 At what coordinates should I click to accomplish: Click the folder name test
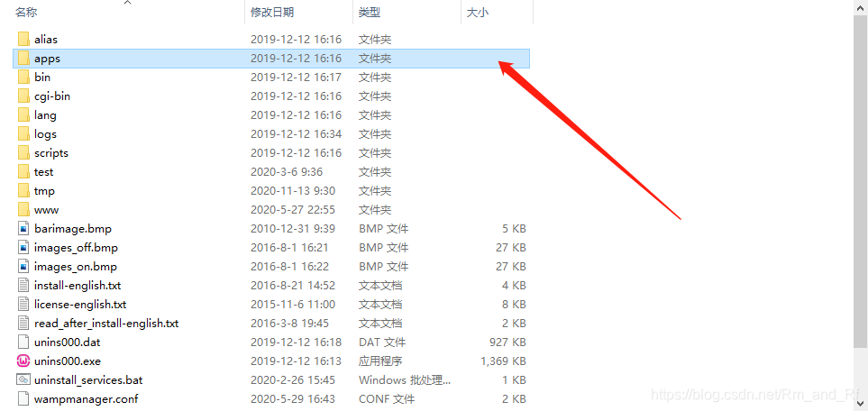(x=44, y=172)
